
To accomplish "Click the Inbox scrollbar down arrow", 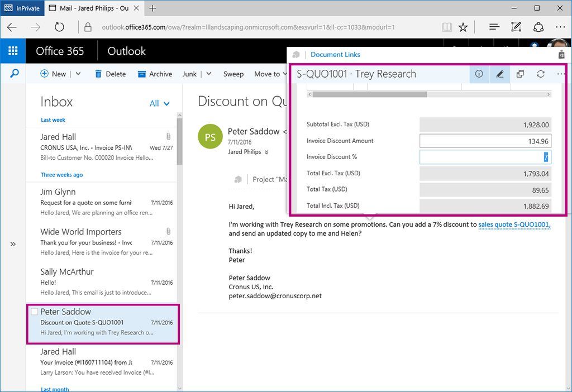I will (179, 388).
